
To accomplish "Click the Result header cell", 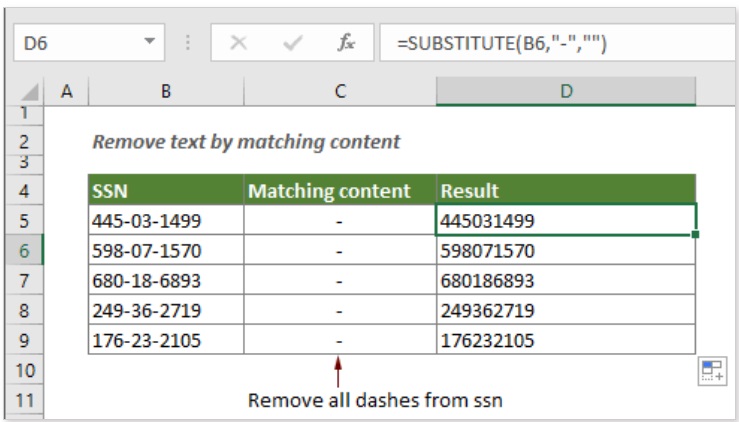I will click(566, 190).
